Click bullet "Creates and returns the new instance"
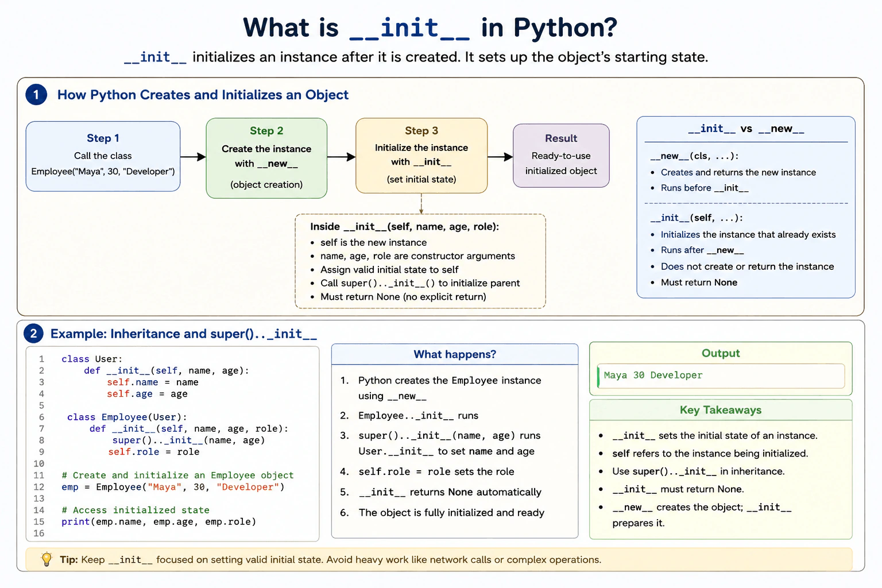The height and width of the screenshot is (588, 882). pyautogui.click(x=738, y=172)
